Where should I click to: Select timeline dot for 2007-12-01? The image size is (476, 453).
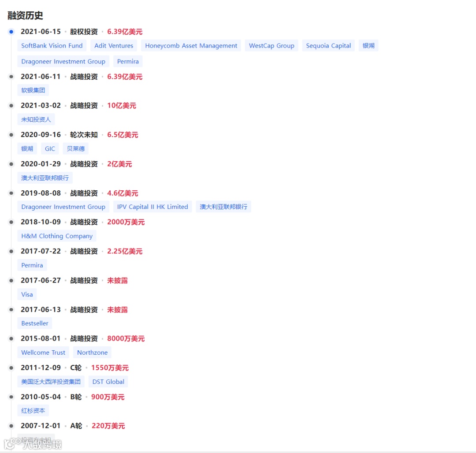(11, 426)
